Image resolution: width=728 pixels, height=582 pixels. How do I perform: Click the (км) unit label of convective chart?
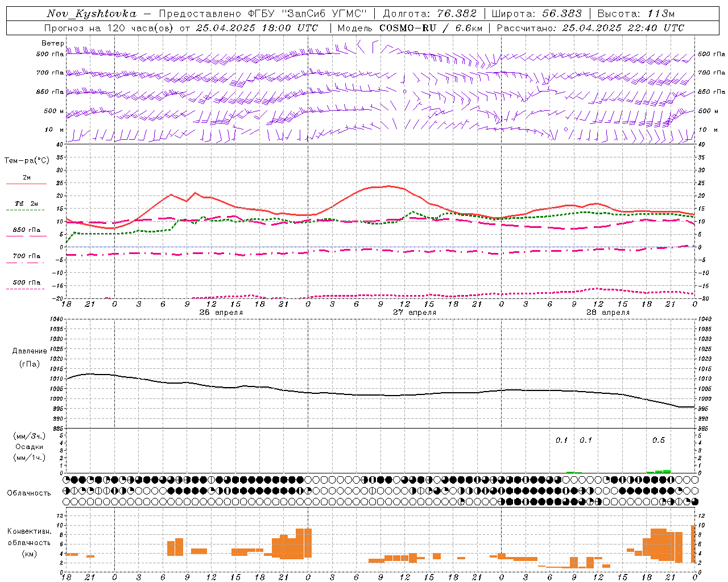[30, 554]
